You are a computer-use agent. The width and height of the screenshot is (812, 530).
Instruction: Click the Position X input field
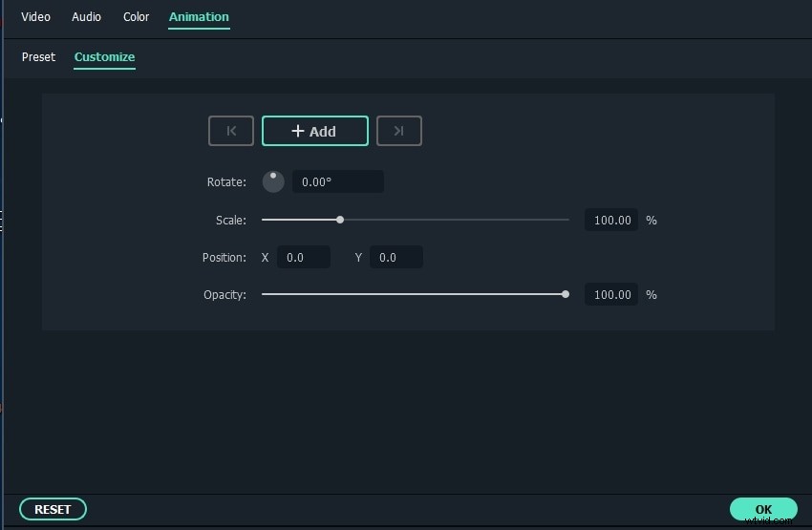(x=304, y=257)
